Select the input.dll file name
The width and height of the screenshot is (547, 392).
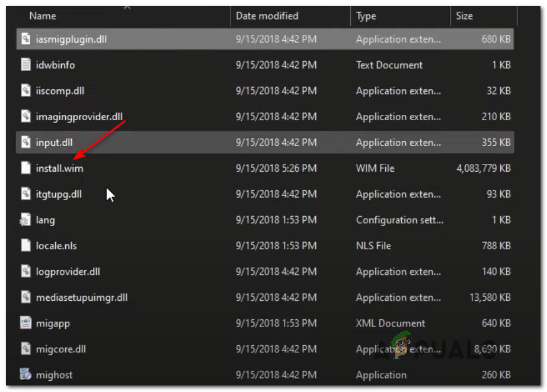[54, 143]
